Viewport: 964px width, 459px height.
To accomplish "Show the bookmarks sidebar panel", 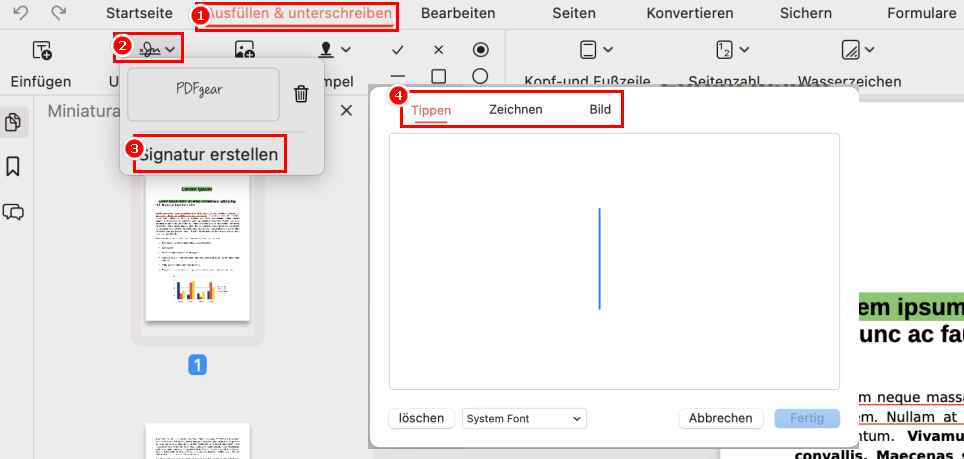I will click(14, 166).
